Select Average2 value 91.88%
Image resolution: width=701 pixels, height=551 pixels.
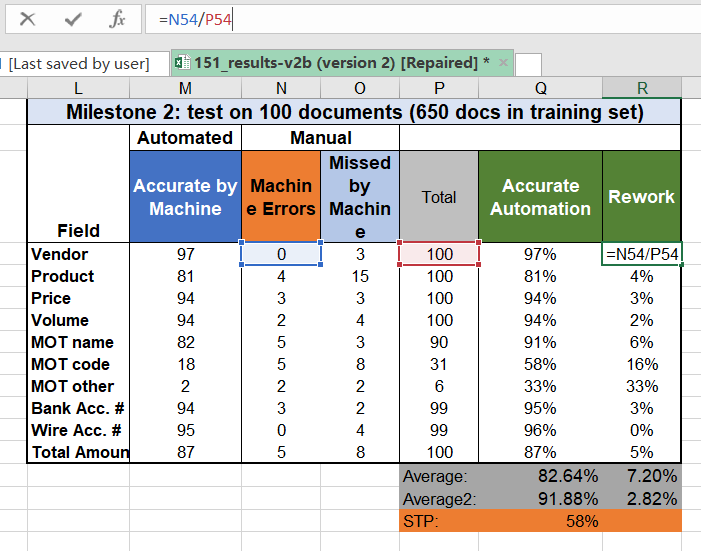pyautogui.click(x=541, y=499)
